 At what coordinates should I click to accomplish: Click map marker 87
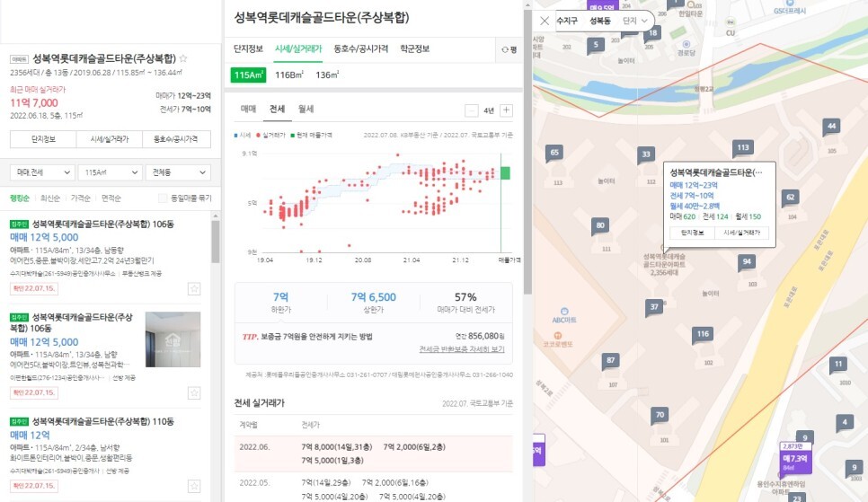point(611,361)
